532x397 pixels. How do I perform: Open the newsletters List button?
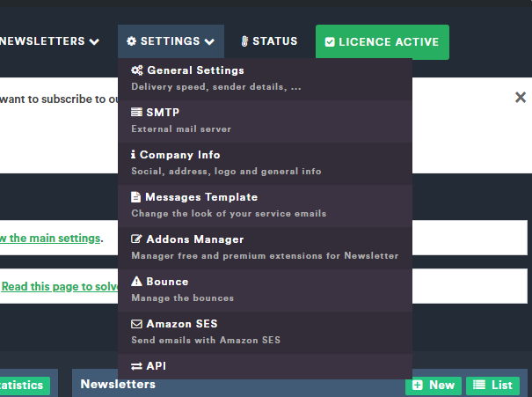[x=492, y=385]
